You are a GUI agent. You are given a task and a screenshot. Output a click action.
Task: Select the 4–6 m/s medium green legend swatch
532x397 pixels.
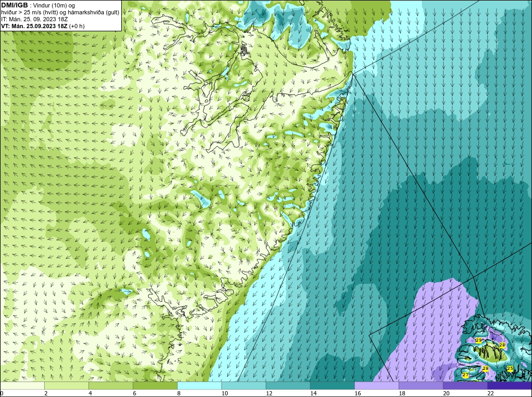(111, 385)
